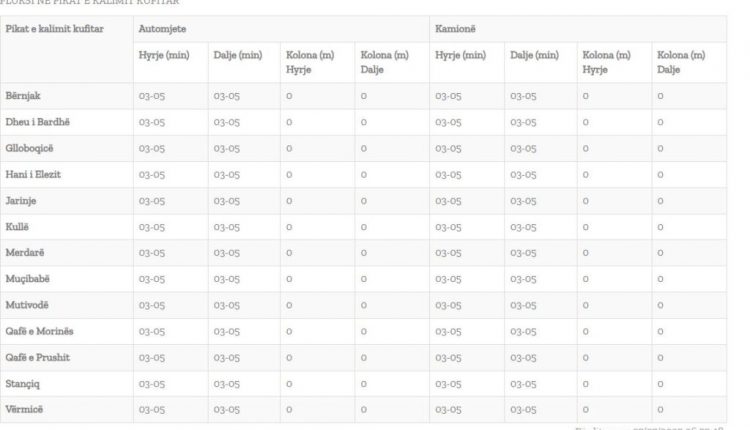Select the Jarinje crossing row
The width and height of the screenshot is (750, 430).
click(364, 201)
